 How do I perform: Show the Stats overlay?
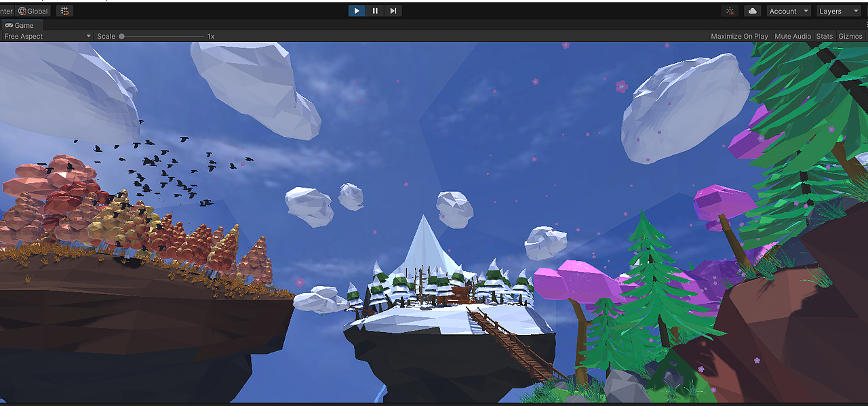pyautogui.click(x=825, y=36)
